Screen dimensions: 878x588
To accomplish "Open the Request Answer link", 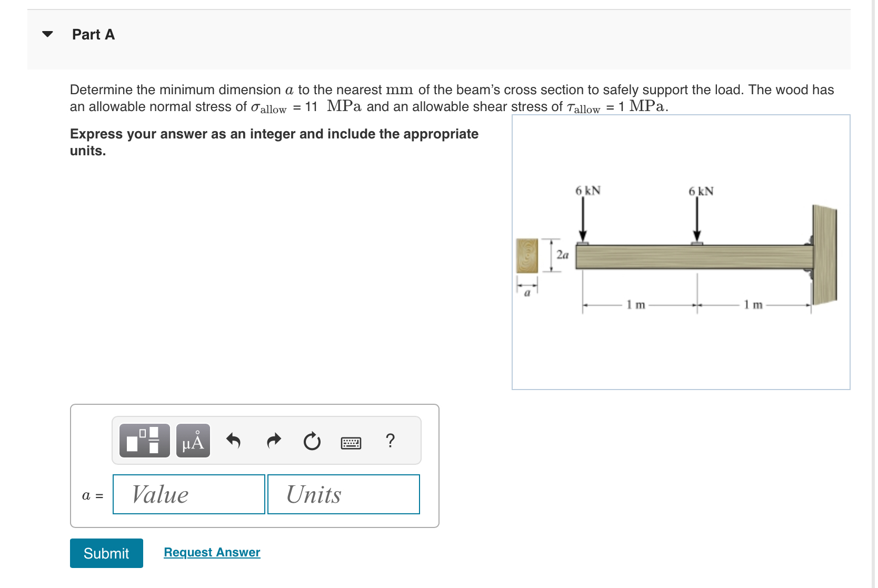I will tap(212, 552).
